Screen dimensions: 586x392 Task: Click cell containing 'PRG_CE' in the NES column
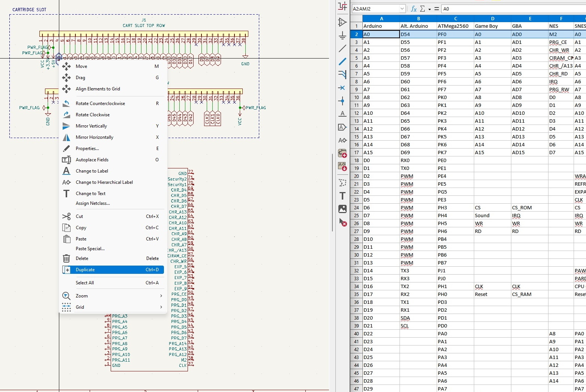point(561,42)
